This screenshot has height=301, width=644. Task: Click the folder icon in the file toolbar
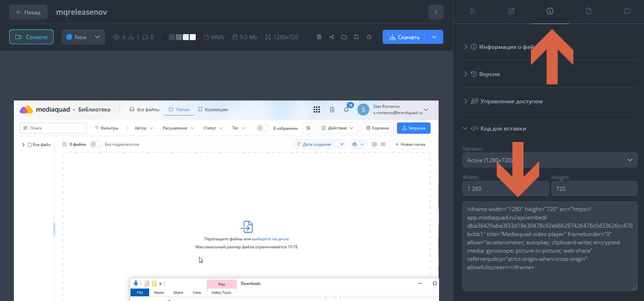click(x=344, y=37)
